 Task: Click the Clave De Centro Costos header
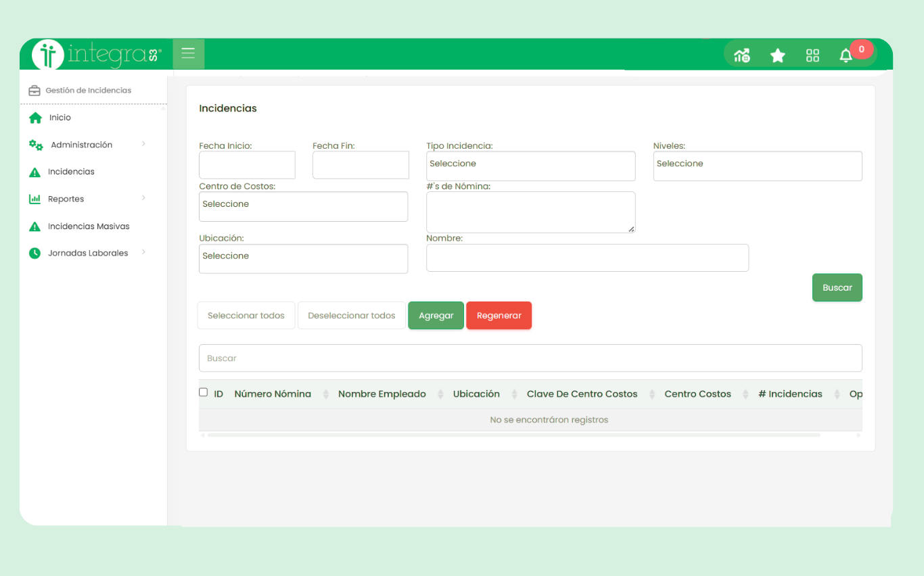click(582, 394)
